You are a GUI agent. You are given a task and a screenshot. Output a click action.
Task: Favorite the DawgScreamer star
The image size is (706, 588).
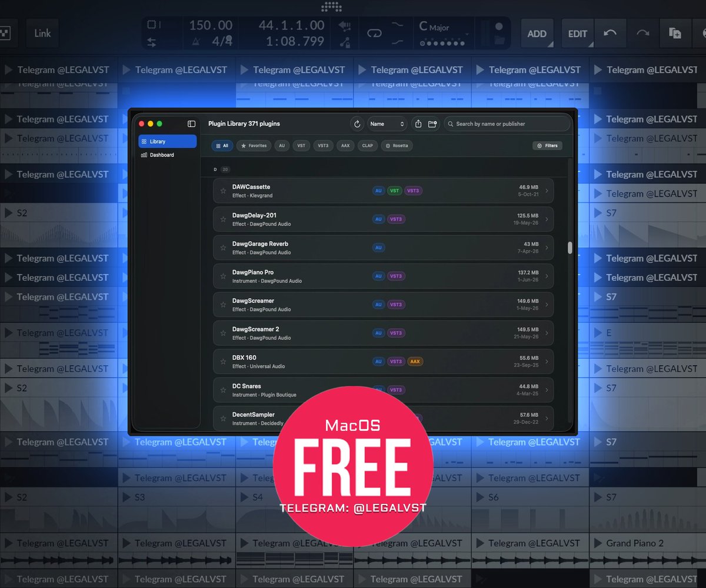tap(223, 305)
